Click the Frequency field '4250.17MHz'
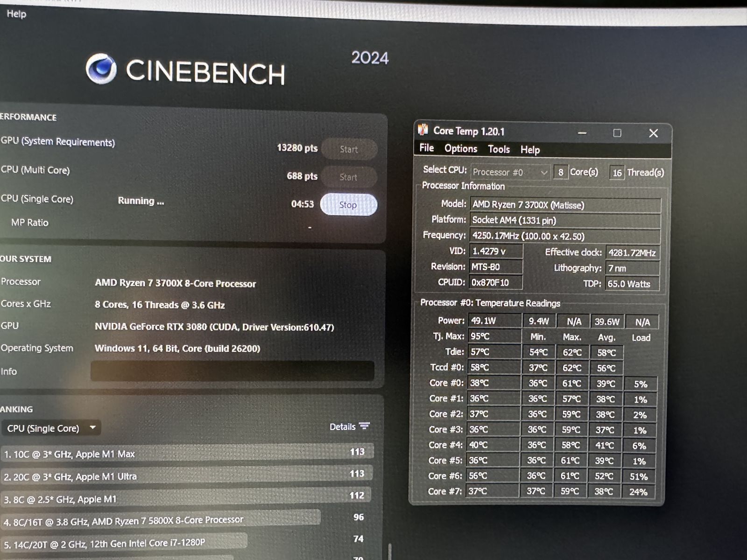The width and height of the screenshot is (747, 560). (x=565, y=236)
